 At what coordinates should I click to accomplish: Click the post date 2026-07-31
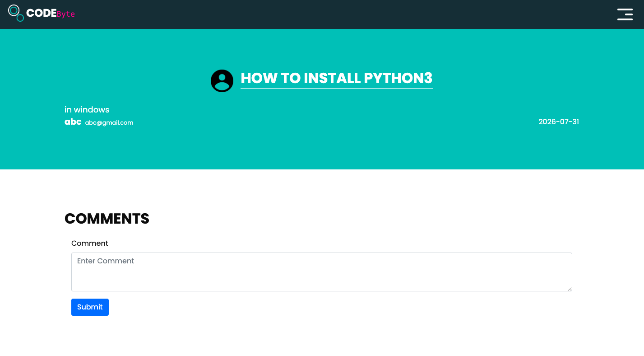(x=559, y=122)
